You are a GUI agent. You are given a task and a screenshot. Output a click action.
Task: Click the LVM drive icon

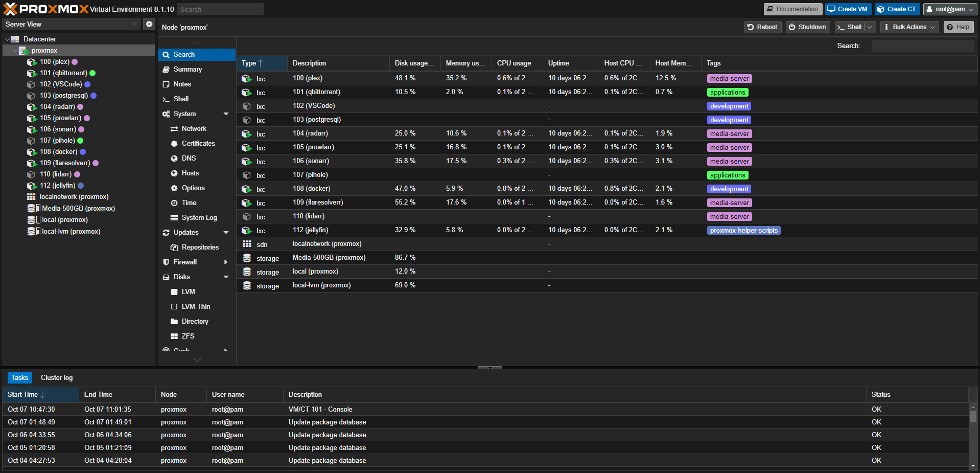174,292
